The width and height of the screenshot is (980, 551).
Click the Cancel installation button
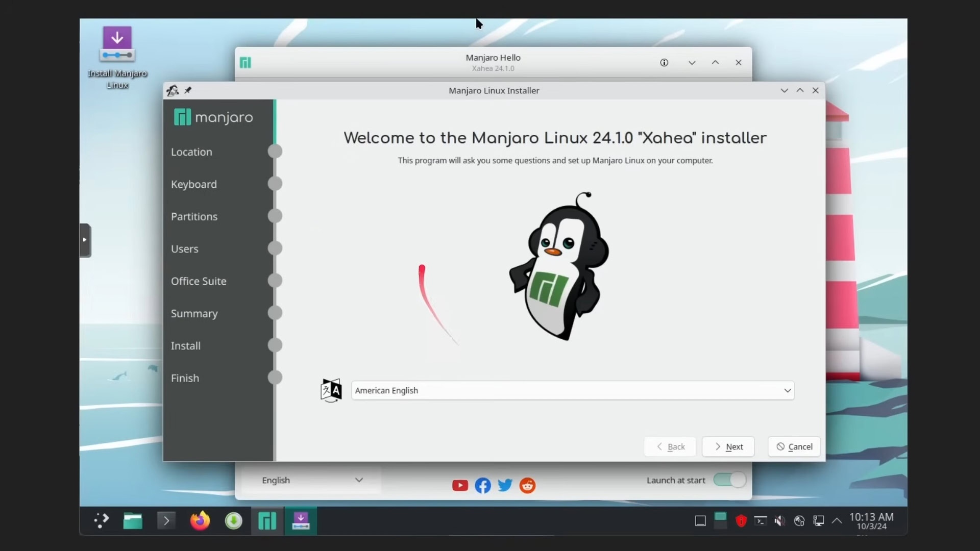(x=794, y=446)
